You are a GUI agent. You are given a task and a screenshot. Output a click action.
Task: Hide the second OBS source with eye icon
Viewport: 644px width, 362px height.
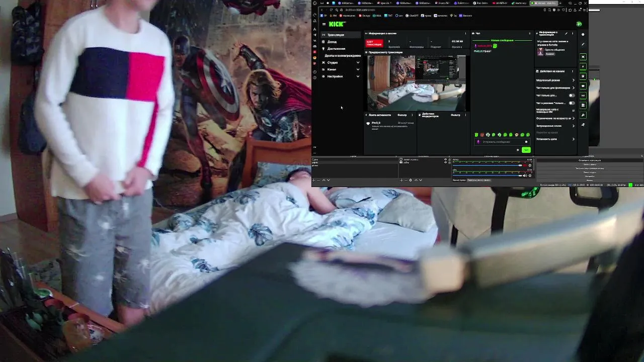coord(446,162)
